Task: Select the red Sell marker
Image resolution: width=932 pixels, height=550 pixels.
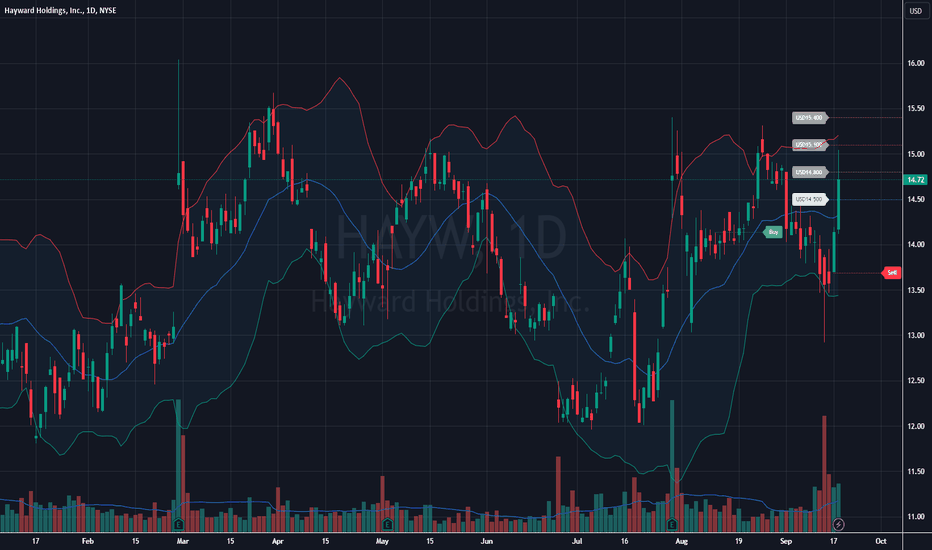Action: [892, 273]
